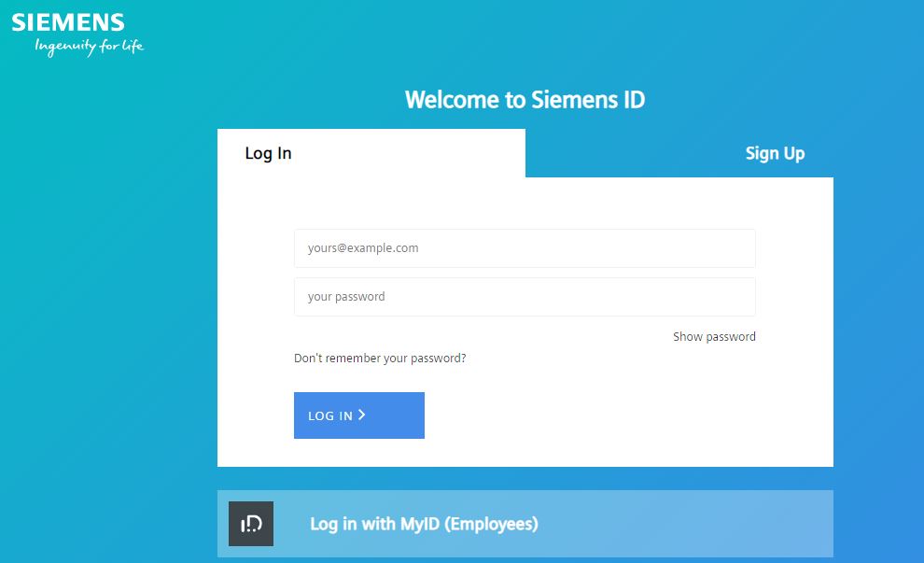Click the right end of the password input box

tap(736, 297)
